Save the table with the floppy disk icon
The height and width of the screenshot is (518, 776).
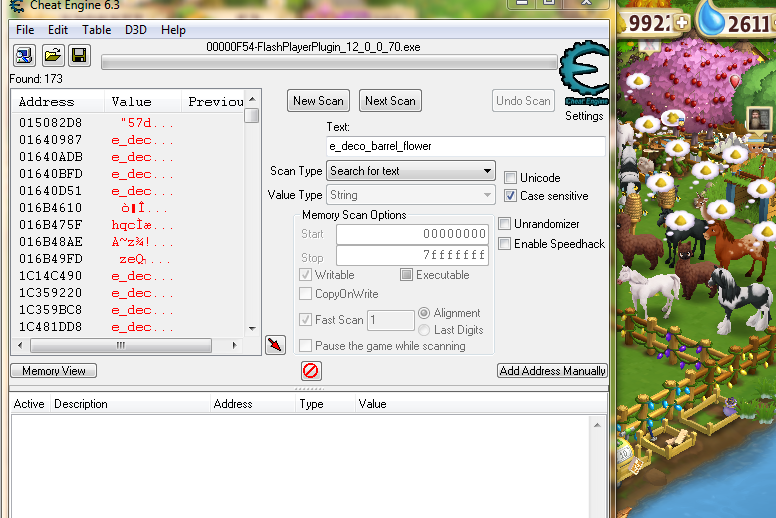pyautogui.click(x=79, y=55)
